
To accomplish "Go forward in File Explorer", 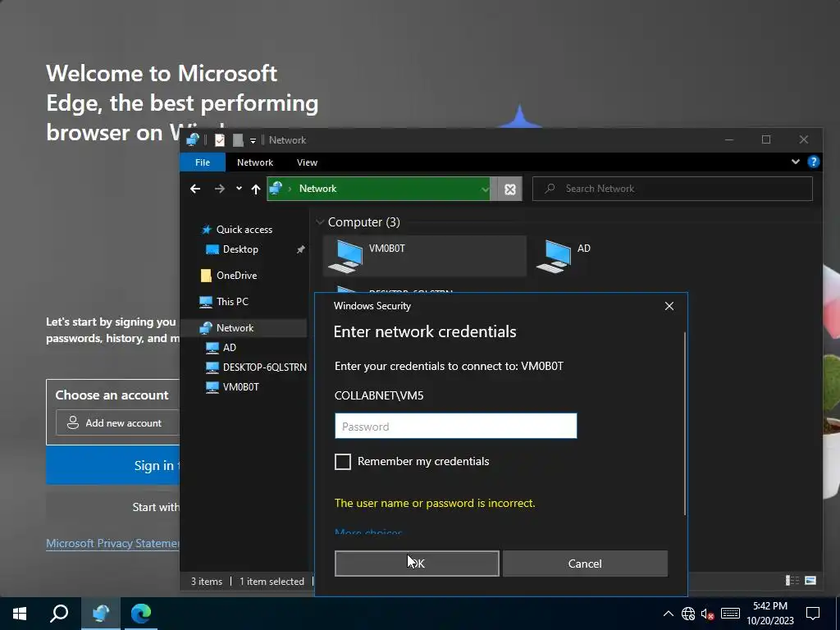I will click(x=220, y=189).
